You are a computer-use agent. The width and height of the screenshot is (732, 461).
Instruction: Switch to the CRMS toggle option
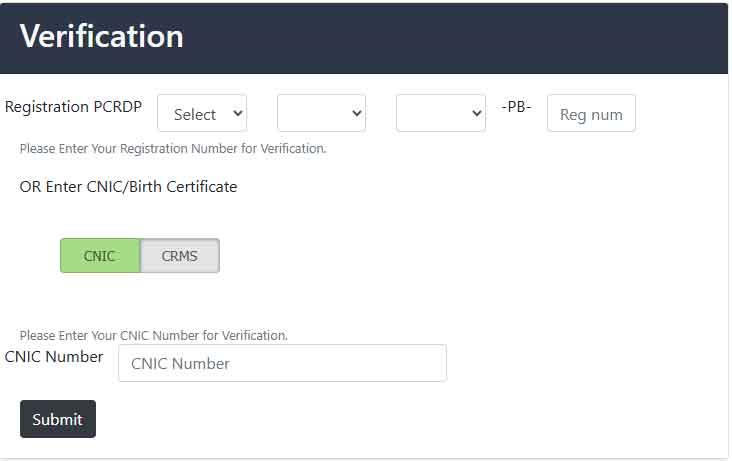point(180,256)
